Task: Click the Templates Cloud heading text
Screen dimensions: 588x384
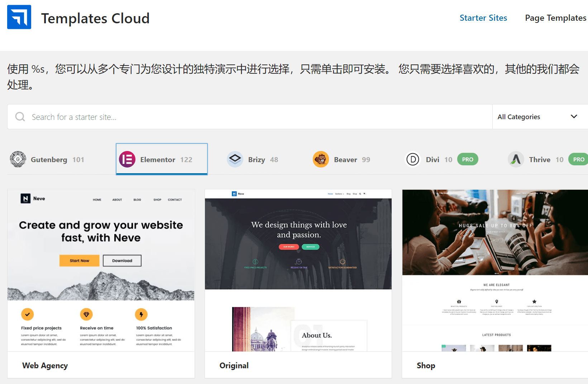Action: tap(95, 18)
